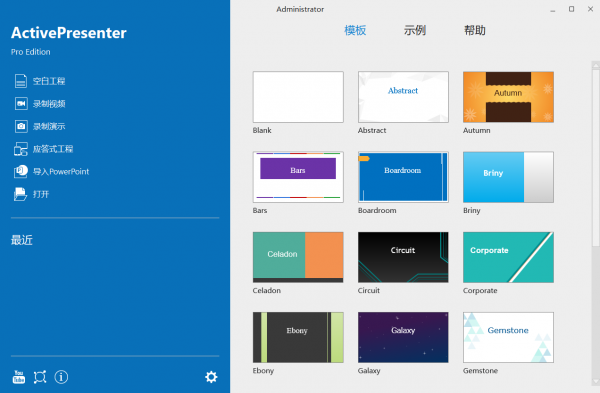Click the template list vertical scrollbar
Screen dimensions: 600x393
tap(595, 158)
